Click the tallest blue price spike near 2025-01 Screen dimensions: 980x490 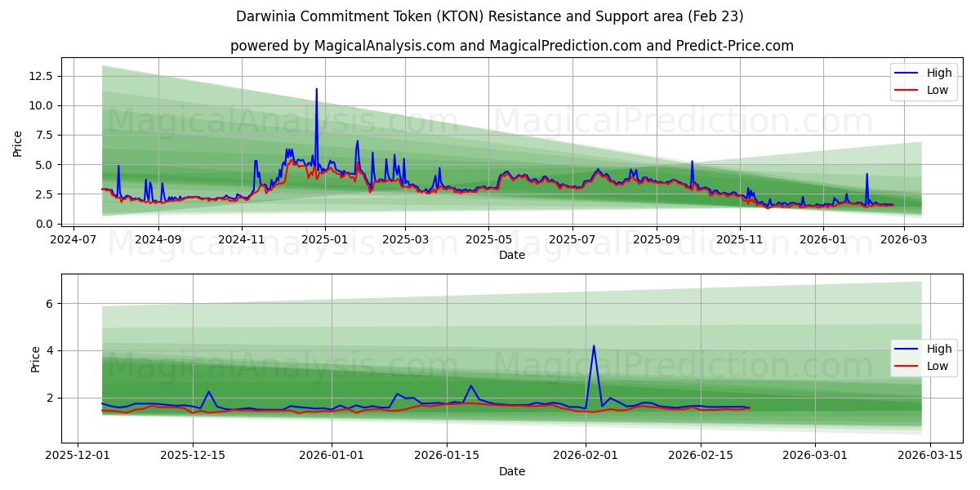(316, 90)
